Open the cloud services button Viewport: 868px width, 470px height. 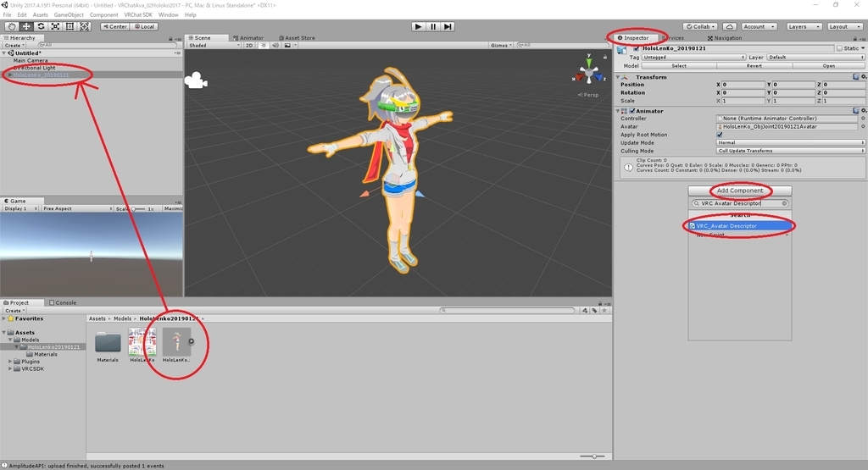pos(730,26)
